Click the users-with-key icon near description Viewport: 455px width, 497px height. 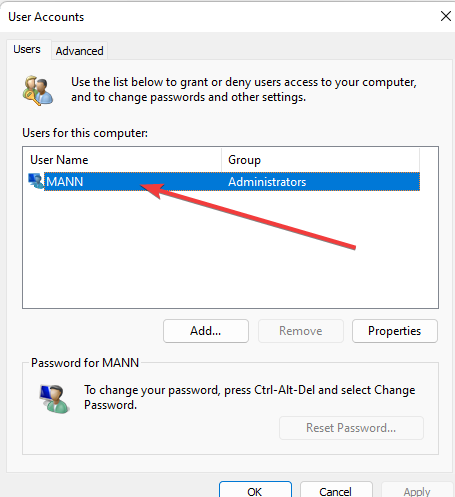(x=38, y=90)
